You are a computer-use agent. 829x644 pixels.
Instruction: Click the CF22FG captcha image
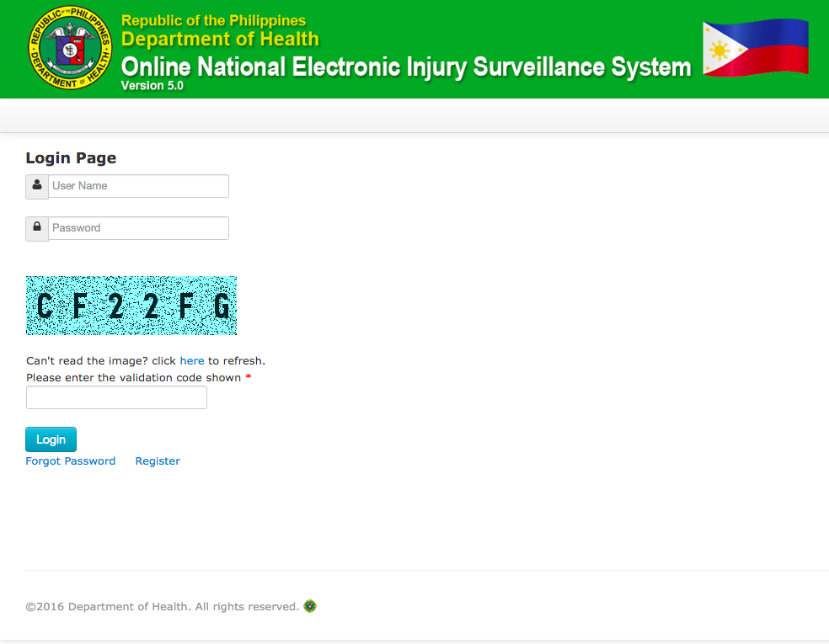131,306
